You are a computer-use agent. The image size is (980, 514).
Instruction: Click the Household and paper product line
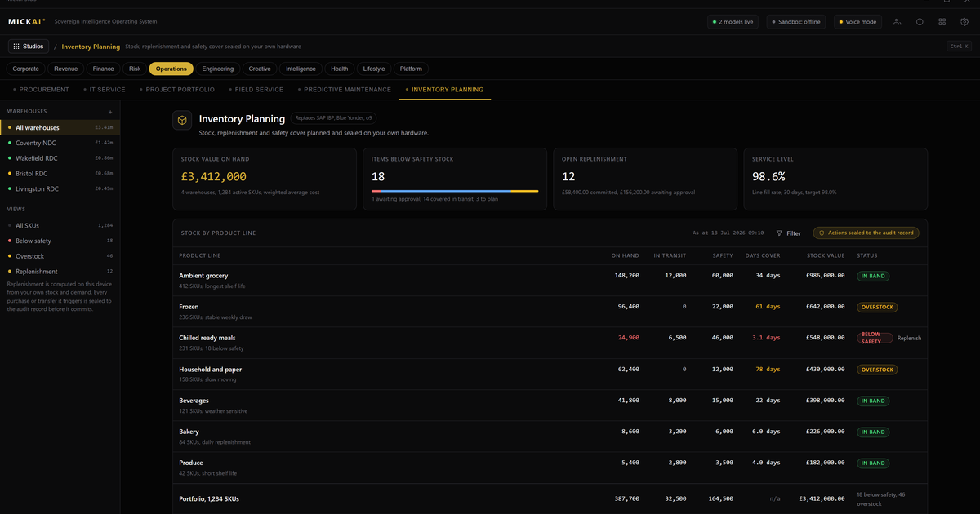tap(211, 370)
